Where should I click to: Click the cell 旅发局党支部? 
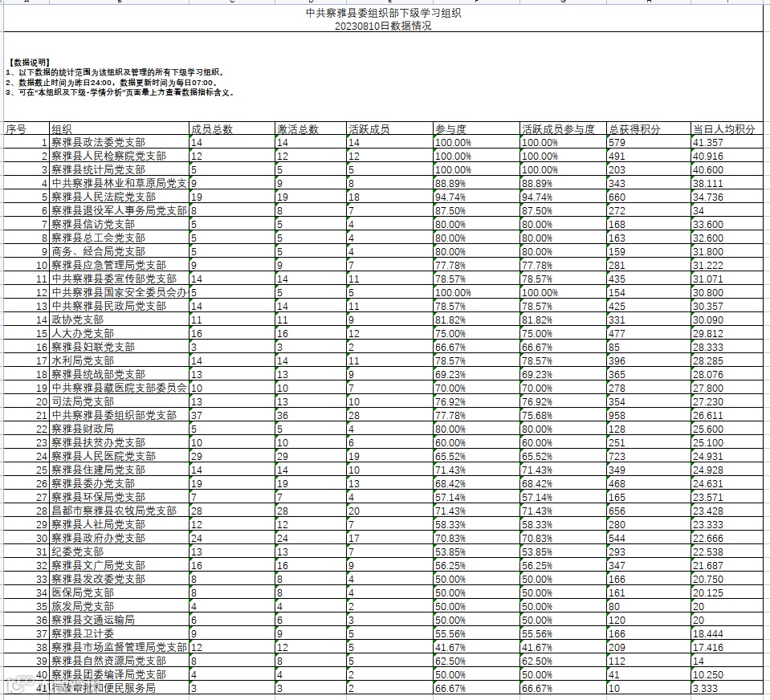pos(120,606)
